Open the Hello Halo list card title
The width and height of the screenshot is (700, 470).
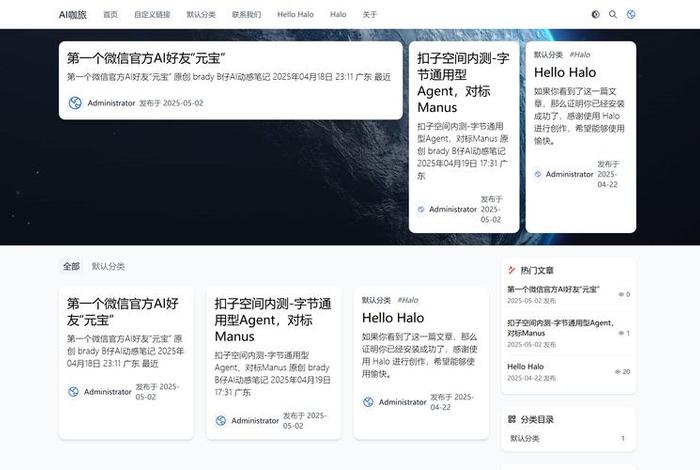point(393,318)
